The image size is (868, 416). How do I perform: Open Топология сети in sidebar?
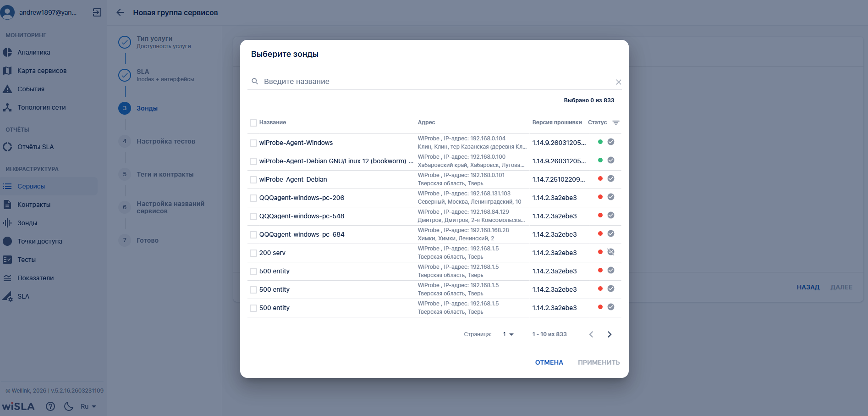pos(41,107)
